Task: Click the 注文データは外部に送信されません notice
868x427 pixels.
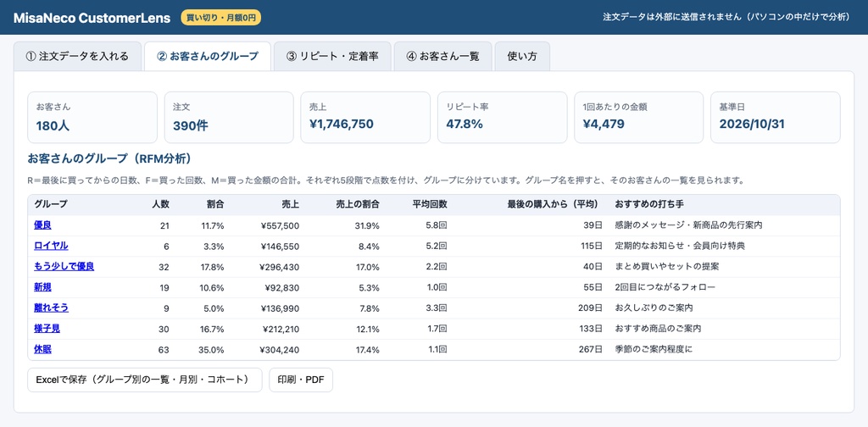Action: (726, 17)
